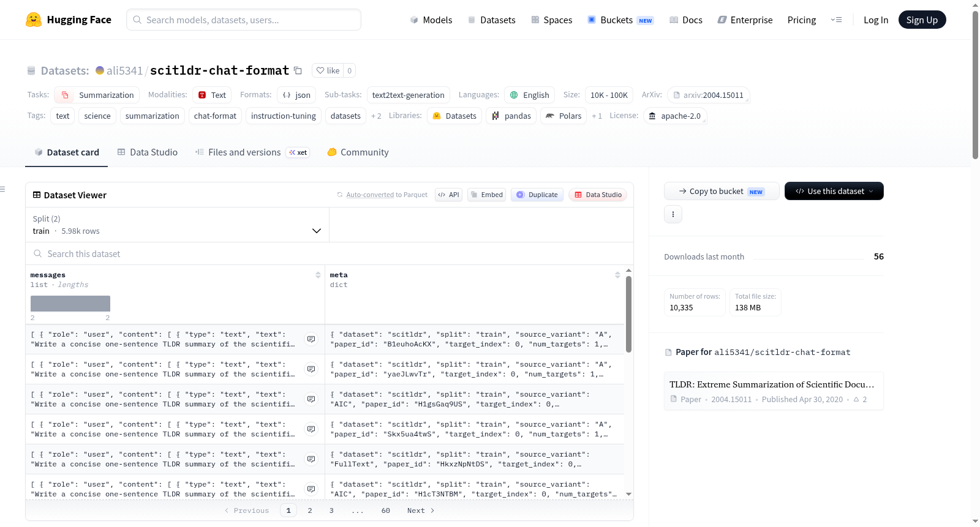Sort the meta column

pos(617,275)
